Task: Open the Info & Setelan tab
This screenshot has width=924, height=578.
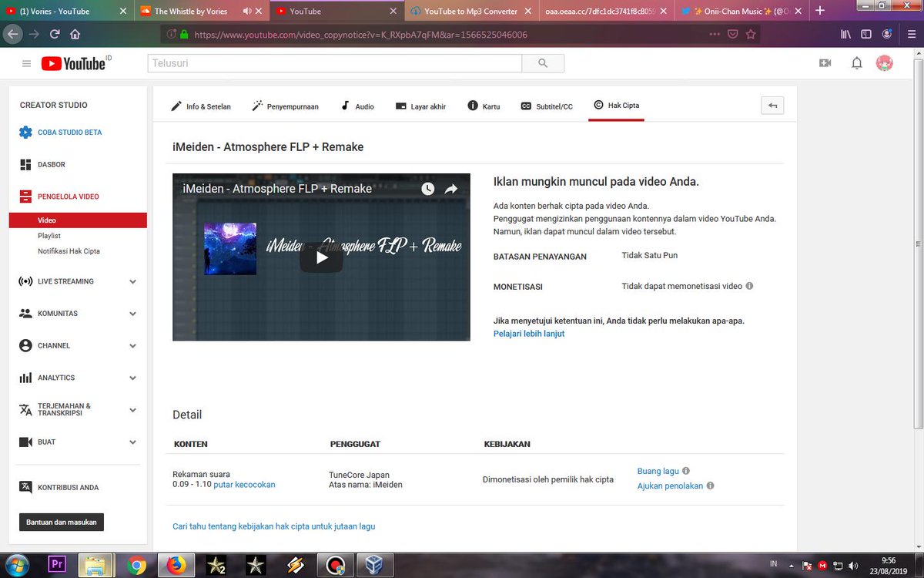Action: (x=200, y=106)
